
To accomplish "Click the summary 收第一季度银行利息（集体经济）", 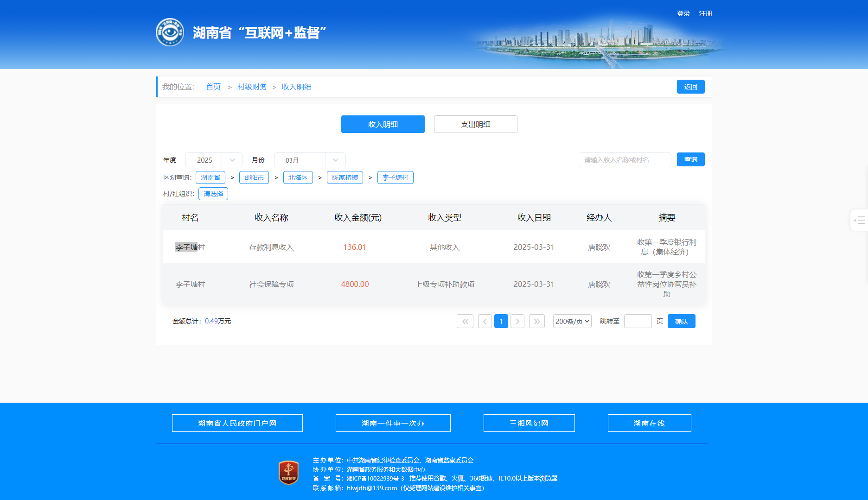I will (x=667, y=247).
